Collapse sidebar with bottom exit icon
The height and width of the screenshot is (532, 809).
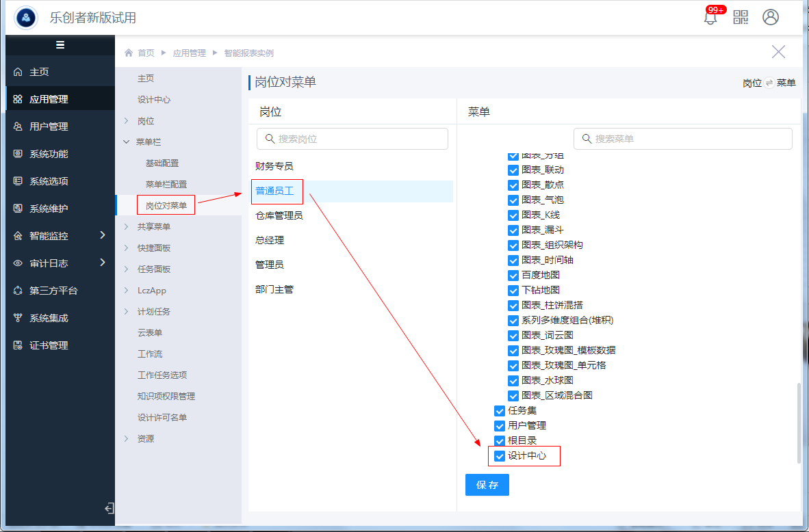tap(109, 508)
